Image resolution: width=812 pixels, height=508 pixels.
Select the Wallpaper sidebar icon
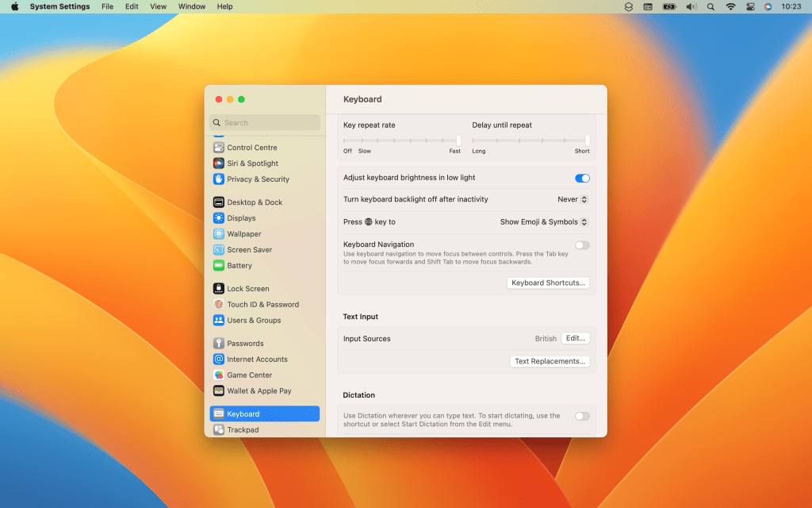(x=219, y=234)
